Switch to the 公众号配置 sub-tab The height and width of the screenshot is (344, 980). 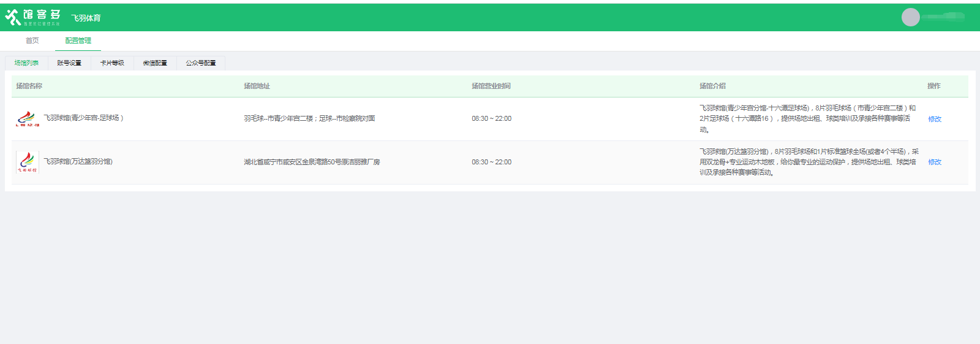pyautogui.click(x=201, y=63)
